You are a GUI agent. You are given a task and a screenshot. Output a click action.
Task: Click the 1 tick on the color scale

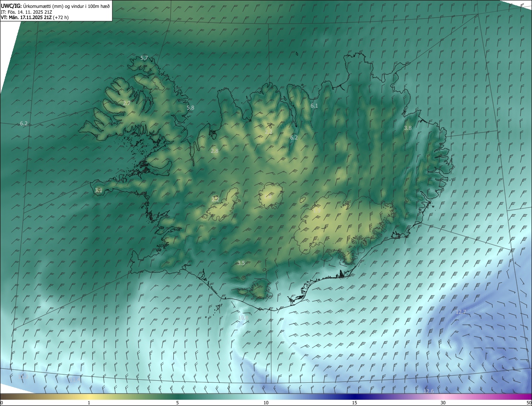point(89,403)
